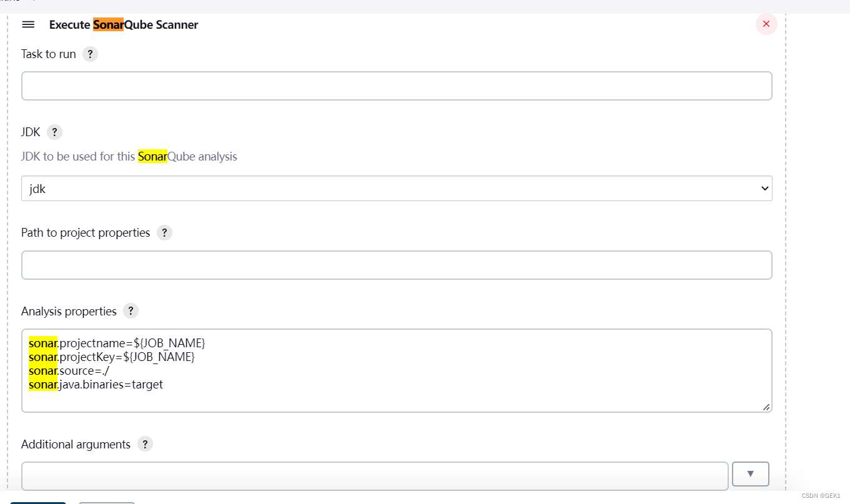
Task: Click the JDK to be used description text
Action: click(129, 157)
